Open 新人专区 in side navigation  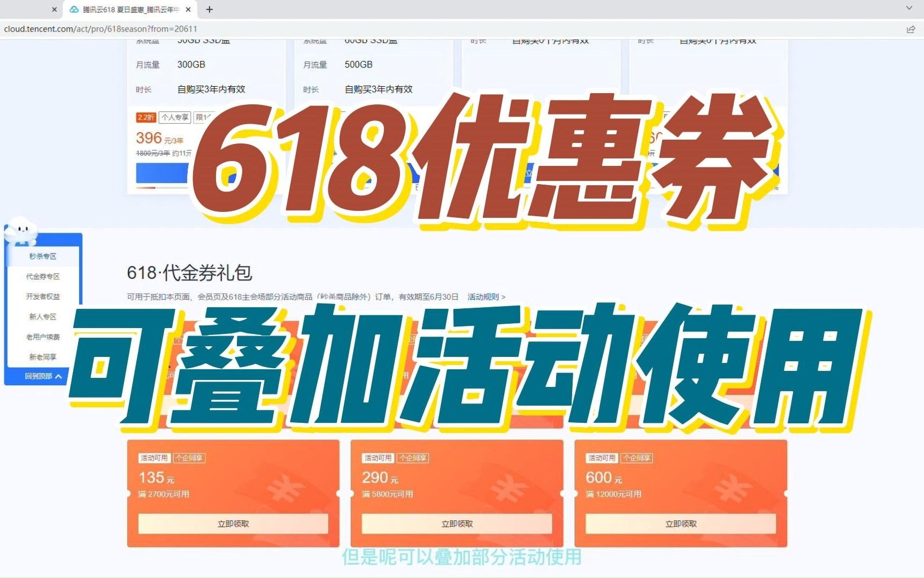tap(43, 317)
